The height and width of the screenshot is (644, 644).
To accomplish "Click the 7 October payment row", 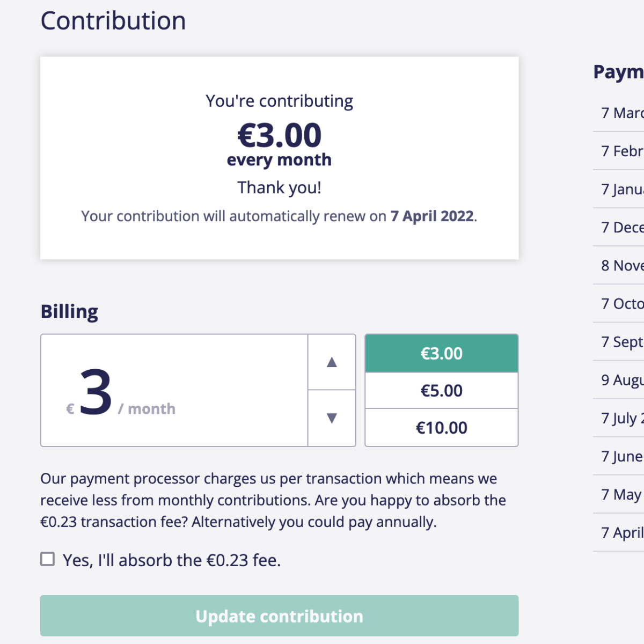I will [621, 303].
